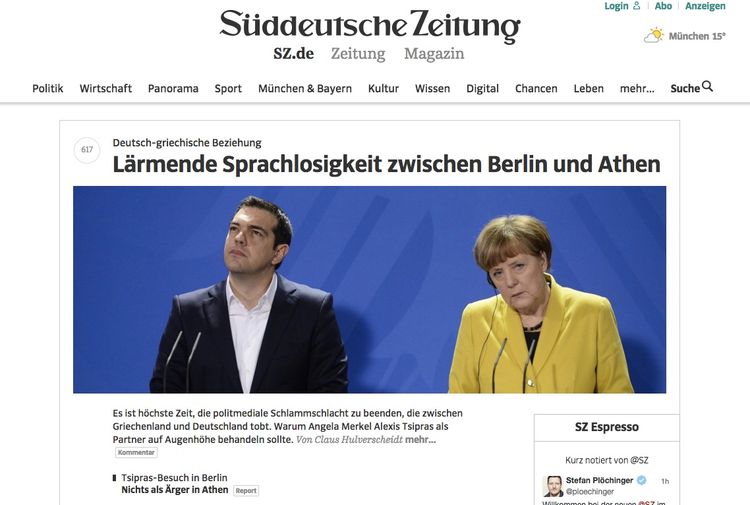Click the Tsipras and Merkel lead photo
This screenshot has height=505, width=750.
[x=369, y=289]
